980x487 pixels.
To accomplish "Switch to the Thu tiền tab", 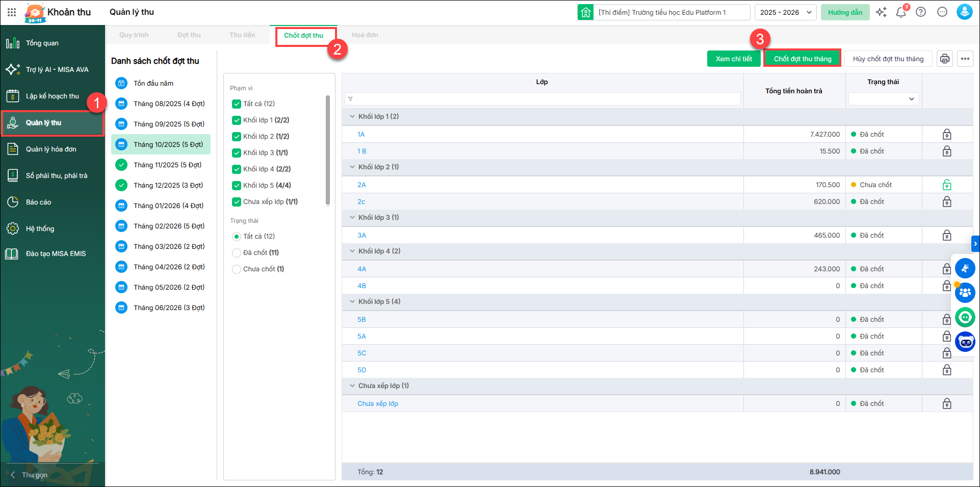I will coord(242,35).
